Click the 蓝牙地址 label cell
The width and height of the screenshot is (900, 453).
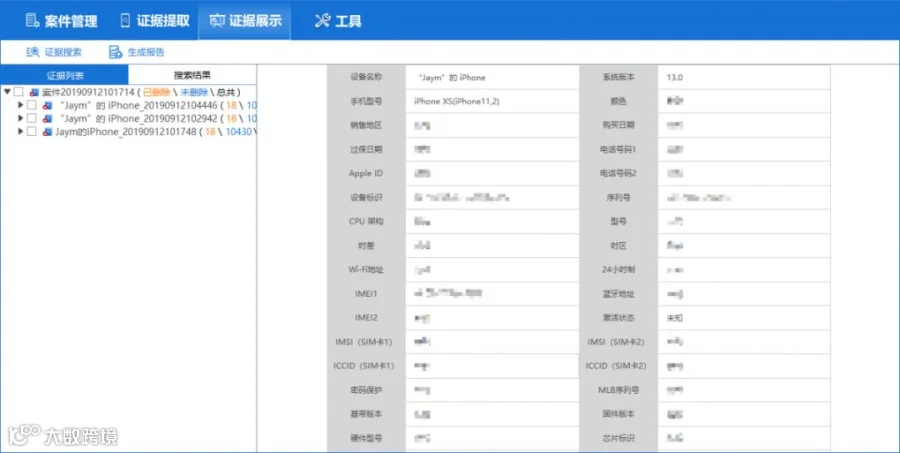click(x=618, y=293)
